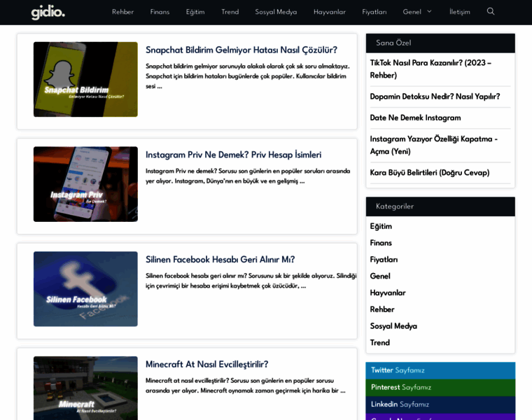Open Trend from the top menu
Viewport: 532px width, 420px height.
pyautogui.click(x=230, y=12)
